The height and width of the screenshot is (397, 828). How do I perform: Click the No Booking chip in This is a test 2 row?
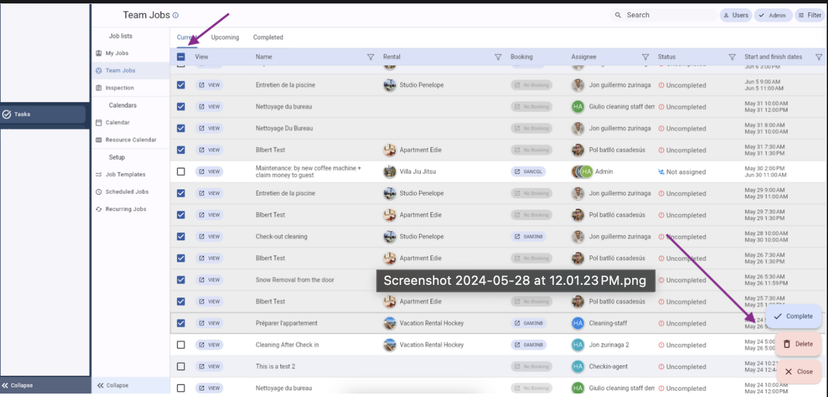(531, 366)
